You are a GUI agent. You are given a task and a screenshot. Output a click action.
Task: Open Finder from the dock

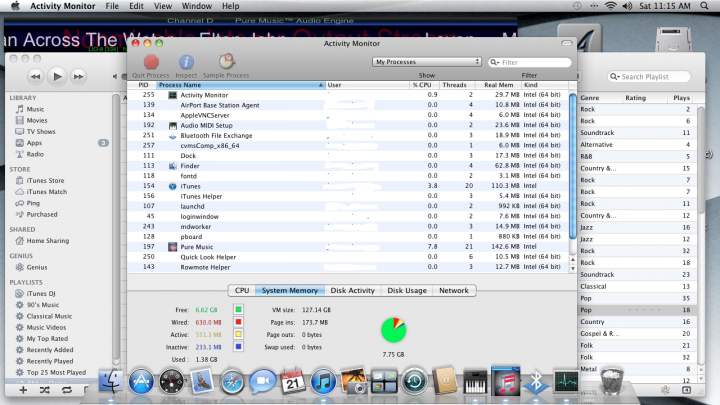tap(111, 382)
